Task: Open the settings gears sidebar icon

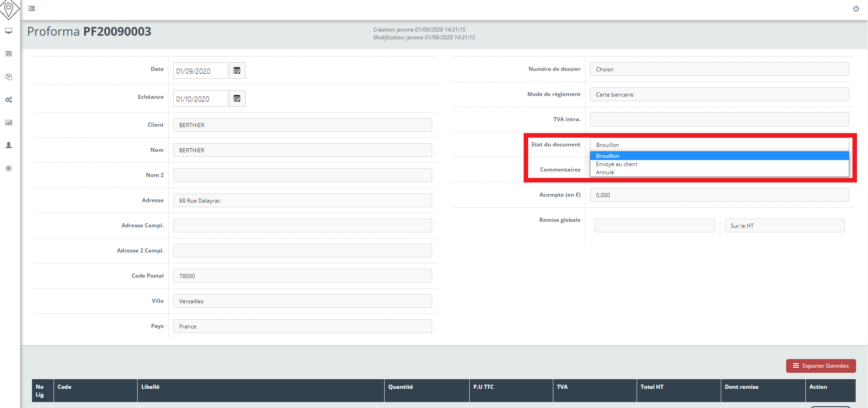Action: 9,100
